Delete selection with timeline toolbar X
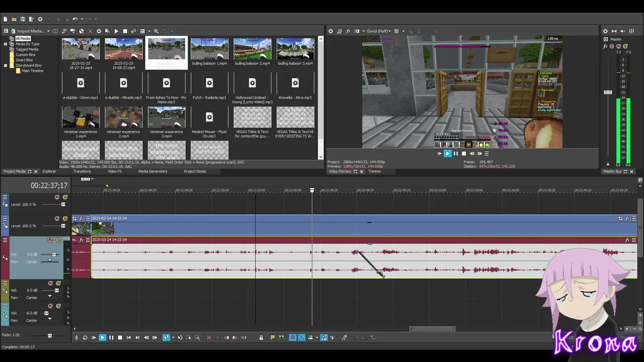 pyautogui.click(x=209, y=337)
